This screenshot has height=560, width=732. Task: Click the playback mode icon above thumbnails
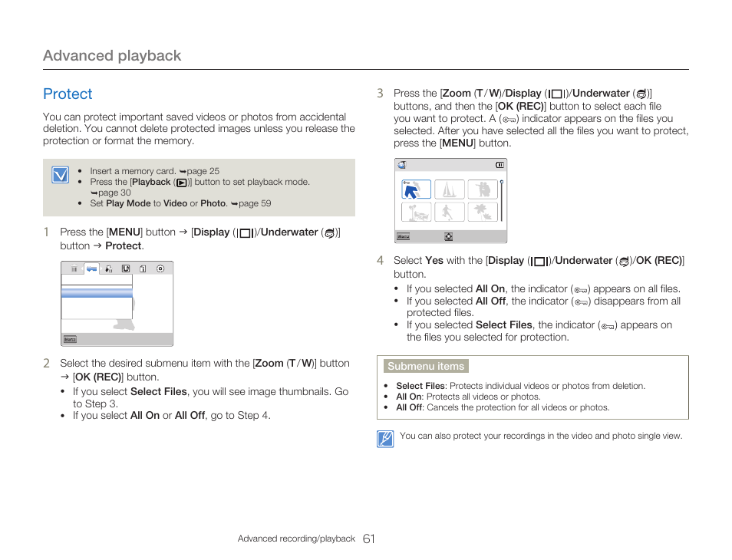[401, 165]
